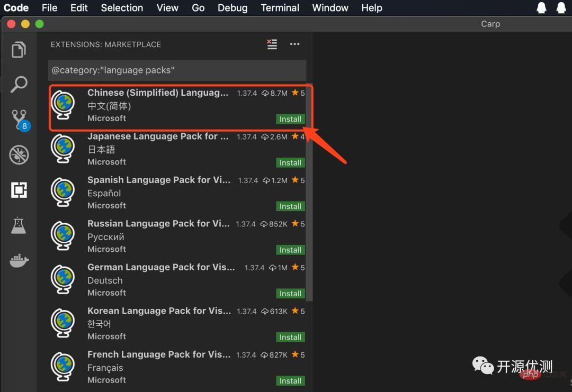Select the Extensions view icon
572x392 pixels.
coord(19,190)
